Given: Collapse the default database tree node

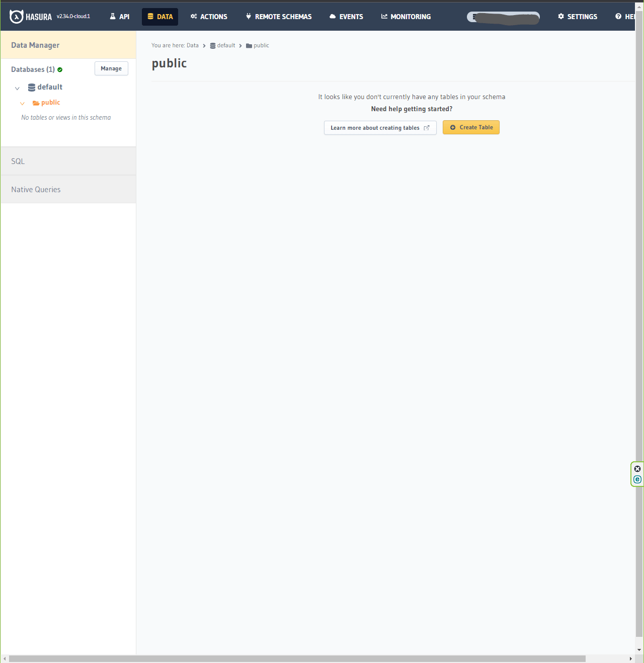Looking at the screenshot, I should click(17, 88).
